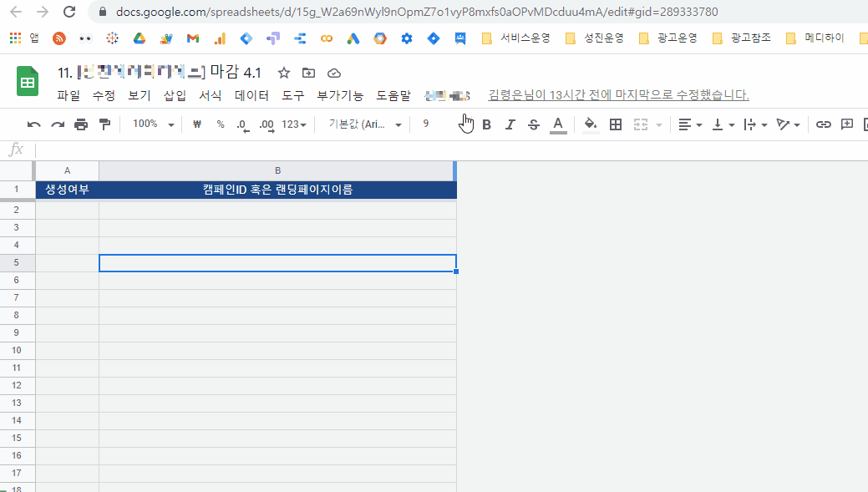Open orange RSS feed bookmark

coord(58,38)
